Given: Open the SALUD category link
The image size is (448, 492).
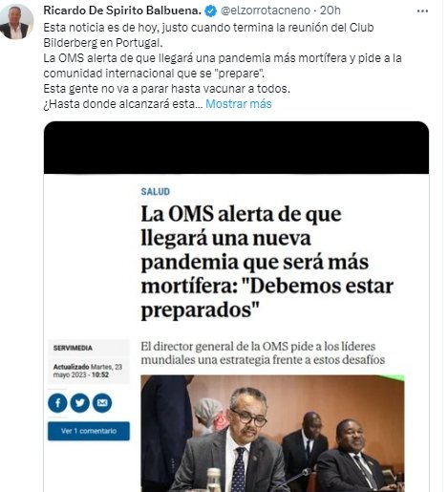Looking at the screenshot, I should (156, 191).
